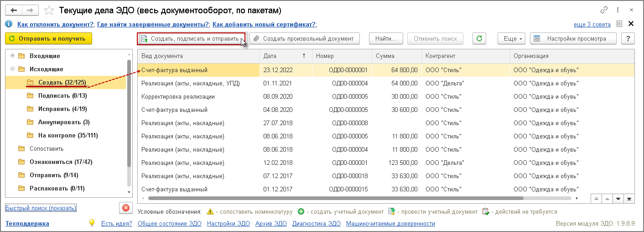The height and width of the screenshot is (232, 644).
Task: Jump to last row with bottom arrow button
Action: [x=629, y=199]
